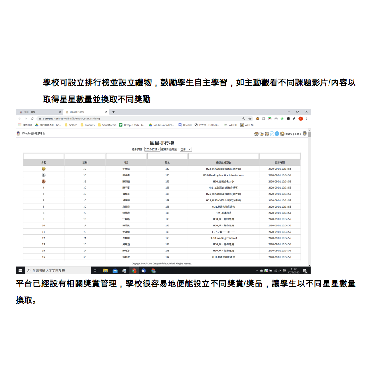Open the red extension icon in browser toolbar

tap(301, 119)
